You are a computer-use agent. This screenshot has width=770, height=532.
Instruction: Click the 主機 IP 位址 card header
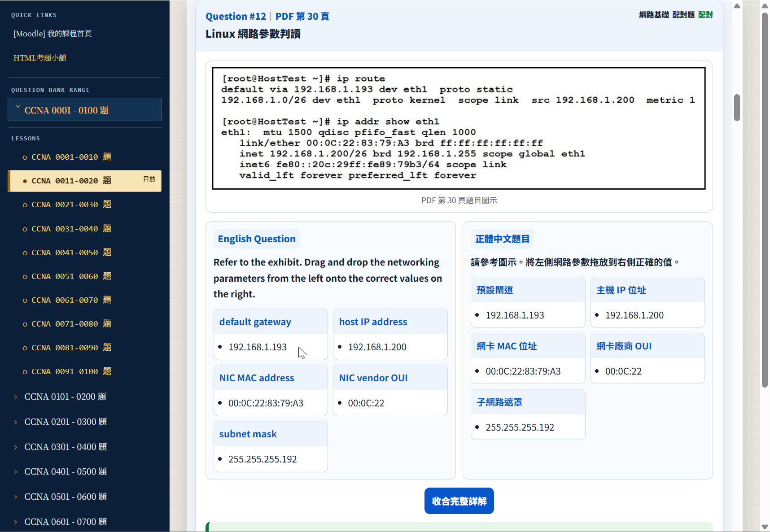coord(647,290)
